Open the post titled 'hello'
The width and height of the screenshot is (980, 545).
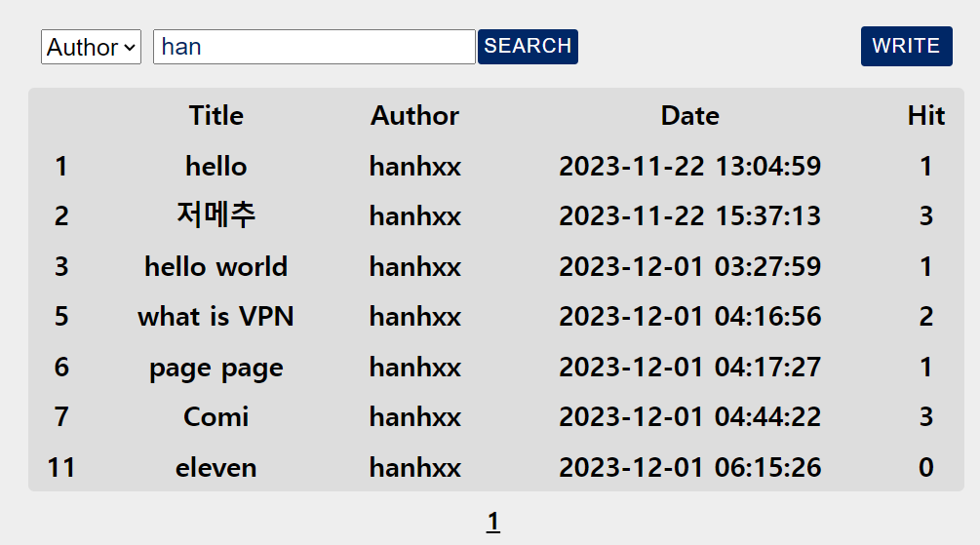[x=216, y=167]
